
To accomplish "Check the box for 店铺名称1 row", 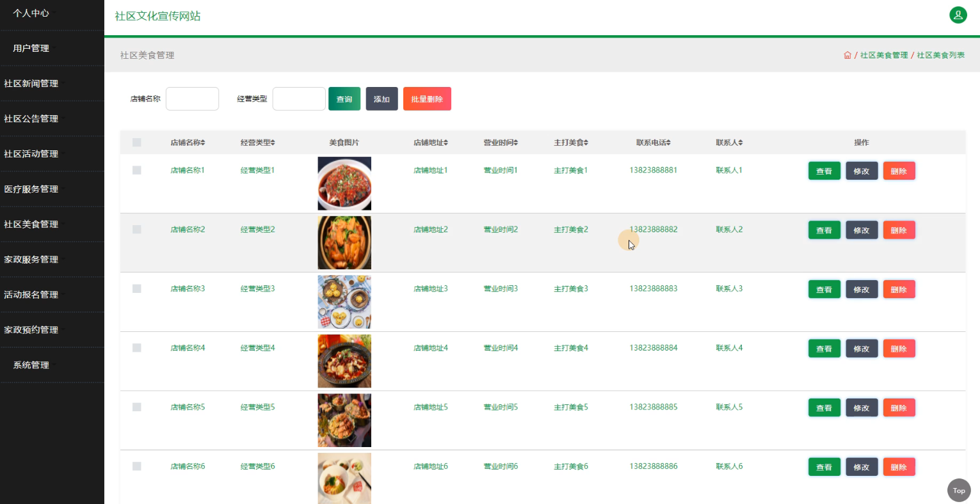I will [x=136, y=170].
